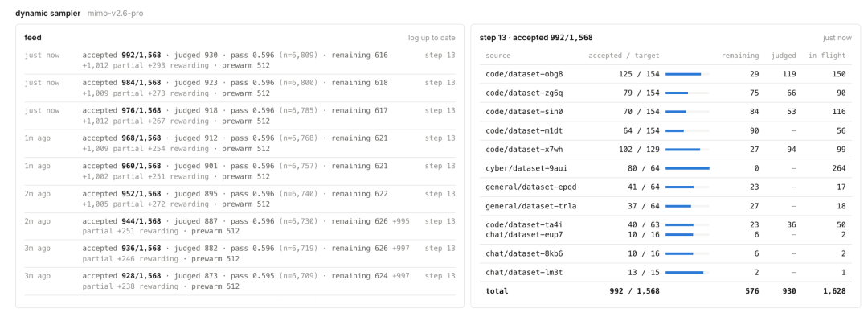Select row 'code/dataset-zg6q'
The image size is (868, 317).
(666, 93)
